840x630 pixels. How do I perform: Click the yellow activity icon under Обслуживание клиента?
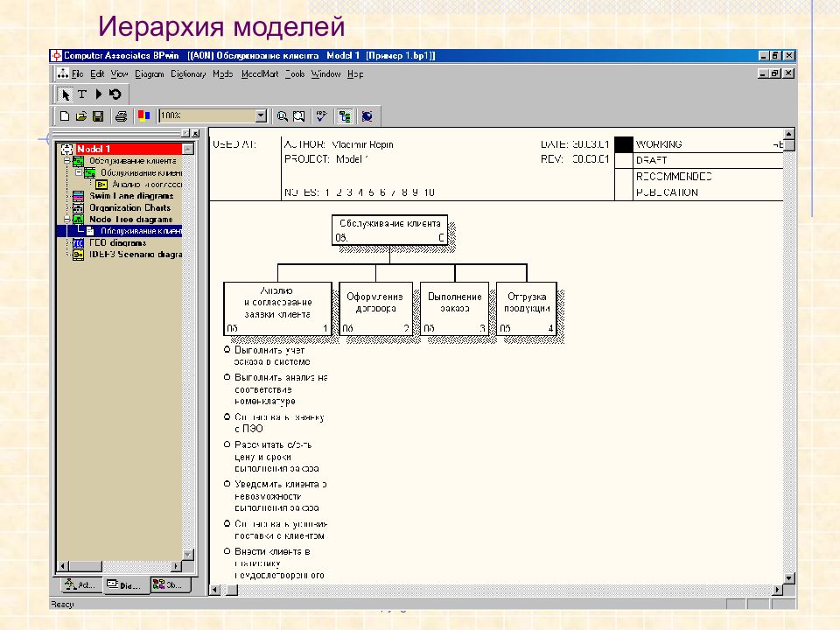point(101,185)
